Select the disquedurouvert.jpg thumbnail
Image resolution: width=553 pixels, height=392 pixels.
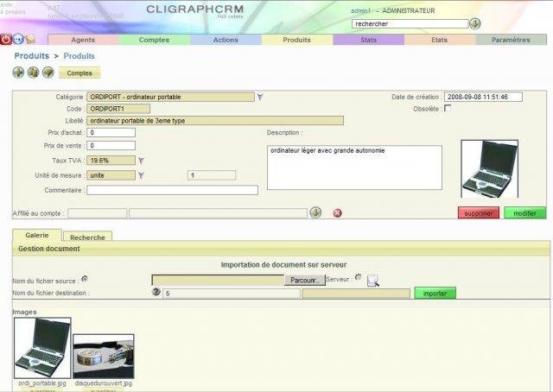(103, 356)
